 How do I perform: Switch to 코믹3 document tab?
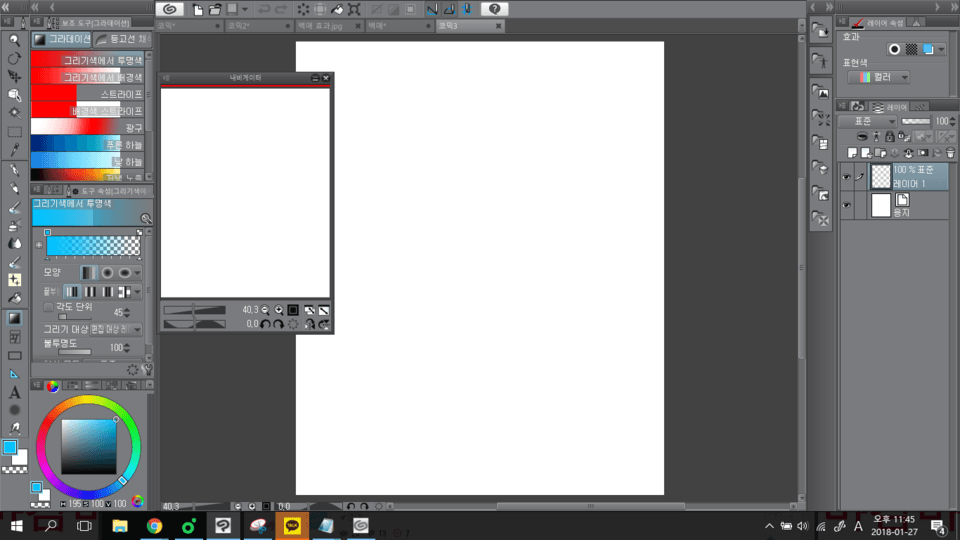[x=470, y=26]
